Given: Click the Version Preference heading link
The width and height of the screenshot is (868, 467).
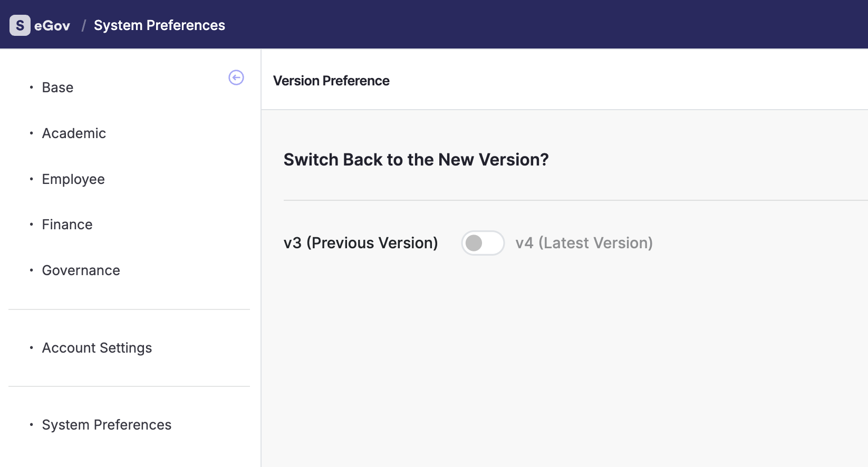Looking at the screenshot, I should tap(331, 81).
